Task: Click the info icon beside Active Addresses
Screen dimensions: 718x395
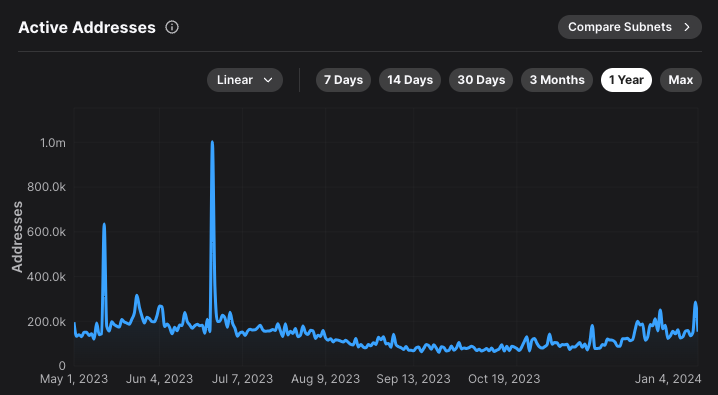Action: tap(172, 27)
